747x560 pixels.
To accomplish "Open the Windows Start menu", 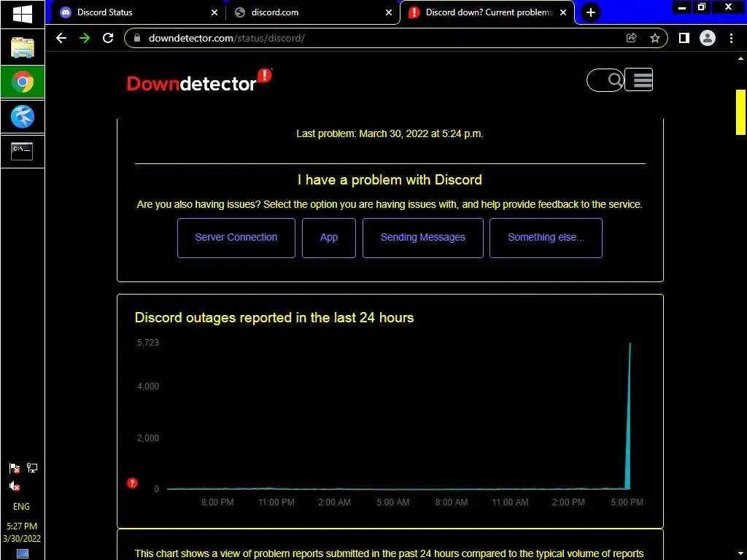I will click(23, 14).
